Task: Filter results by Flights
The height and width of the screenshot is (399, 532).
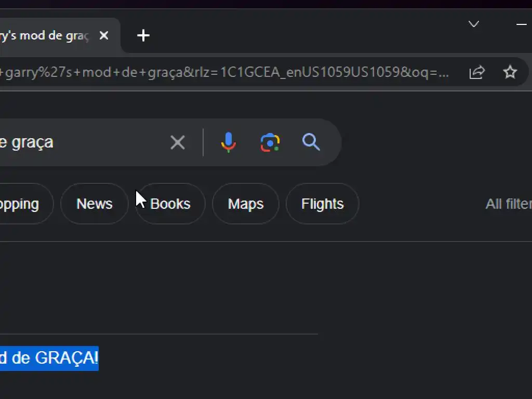Action: tap(322, 204)
